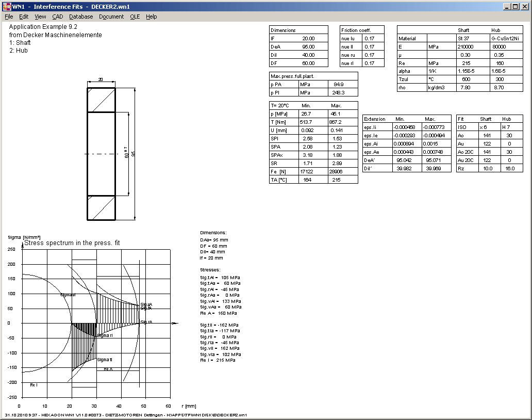Select the minimum p [MPa] value 26.7

click(x=306, y=114)
